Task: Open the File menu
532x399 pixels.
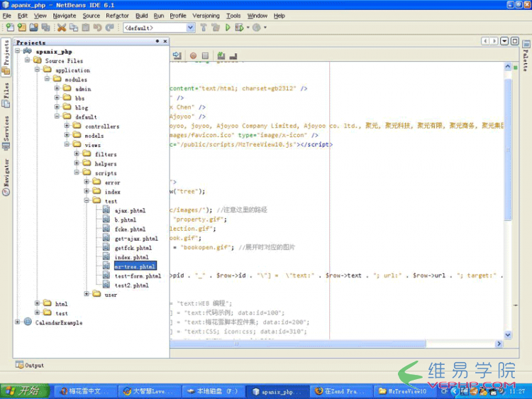Action: click(7, 16)
